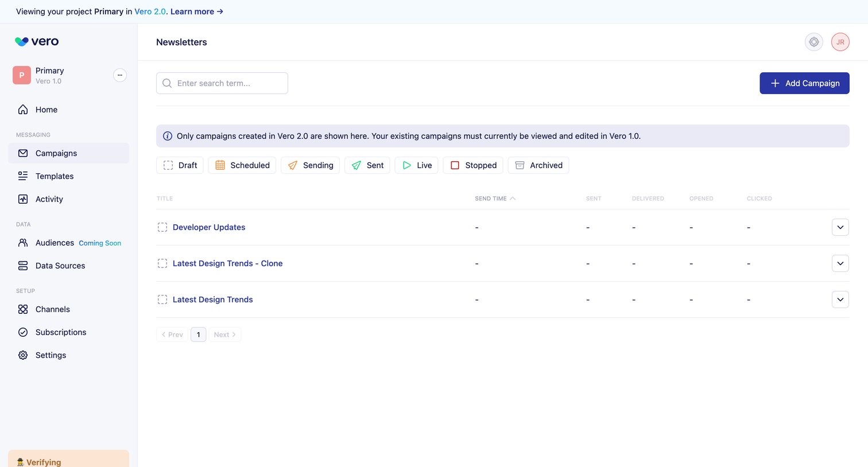This screenshot has width=868, height=467.
Task: Open Templates in the sidebar
Action: [x=69, y=176]
